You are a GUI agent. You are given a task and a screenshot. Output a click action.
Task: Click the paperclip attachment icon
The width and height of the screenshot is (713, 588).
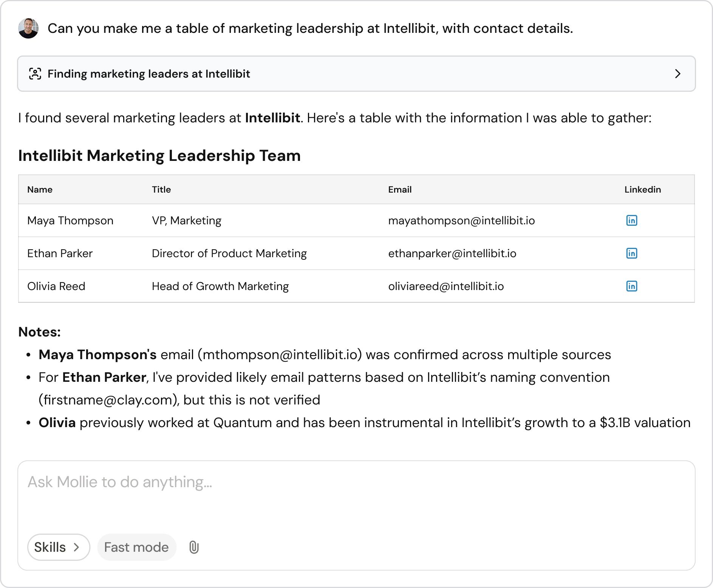[x=194, y=547]
